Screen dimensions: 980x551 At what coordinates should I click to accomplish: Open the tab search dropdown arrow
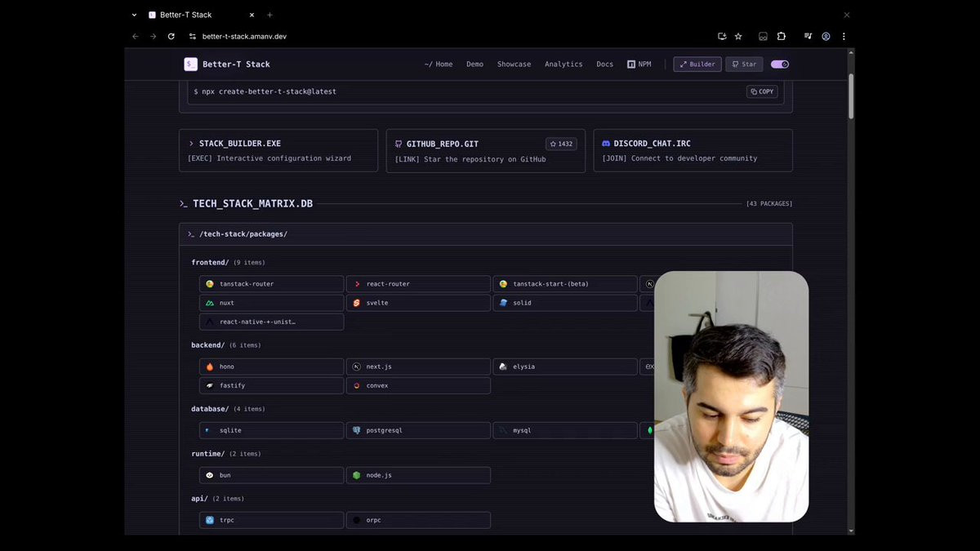[135, 15]
